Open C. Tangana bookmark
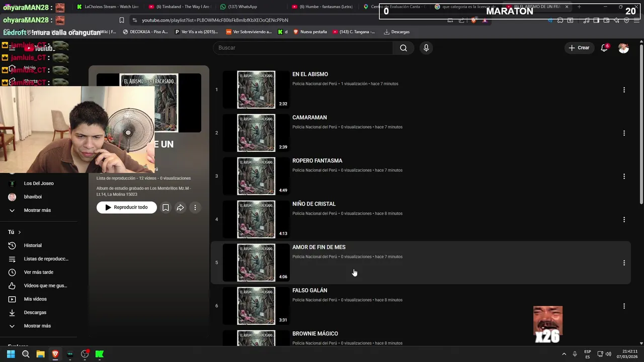Image resolution: width=644 pixels, height=362 pixels. pos(353,32)
